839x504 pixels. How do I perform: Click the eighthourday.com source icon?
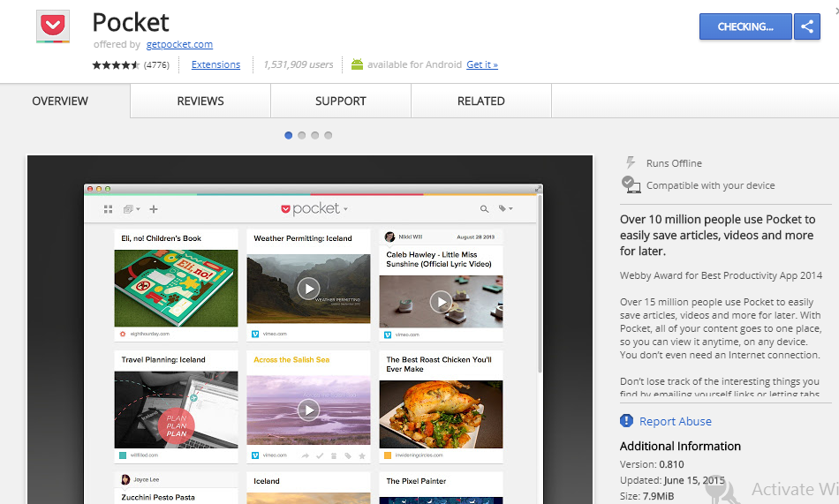[123, 334]
